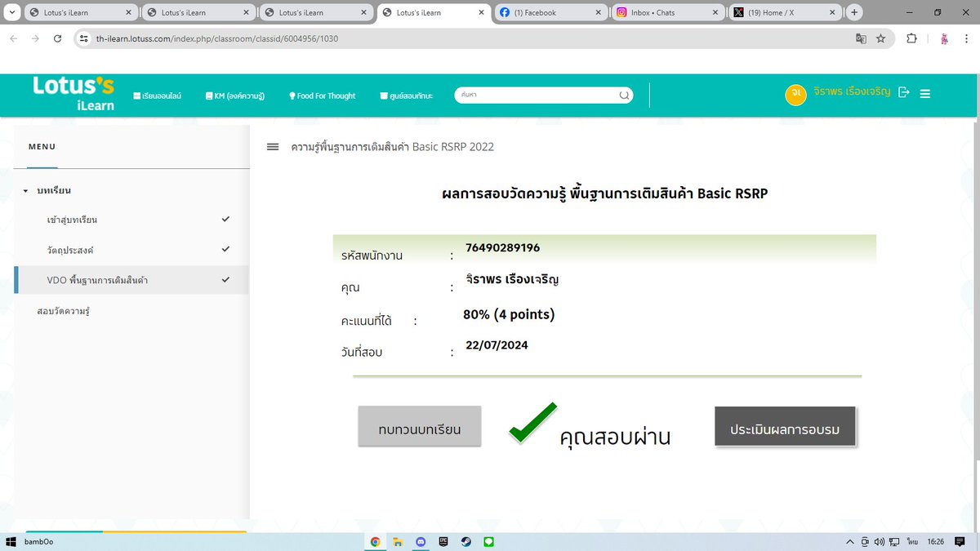This screenshot has height=551, width=980.
Task: Go forward in browser history
Action: coord(35,38)
